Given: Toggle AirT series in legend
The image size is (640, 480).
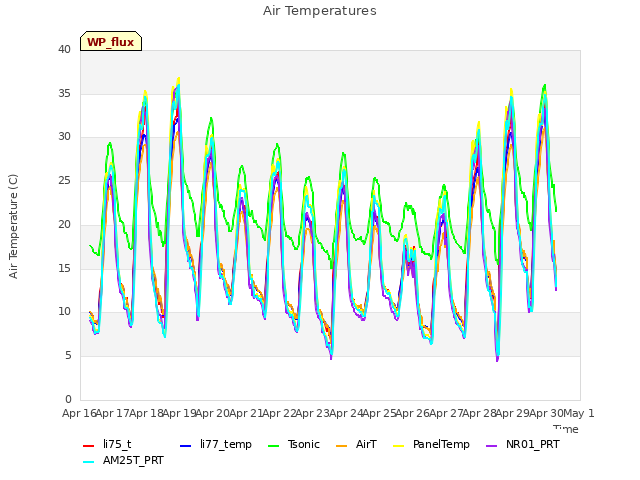Looking at the screenshot, I should 356,444.
